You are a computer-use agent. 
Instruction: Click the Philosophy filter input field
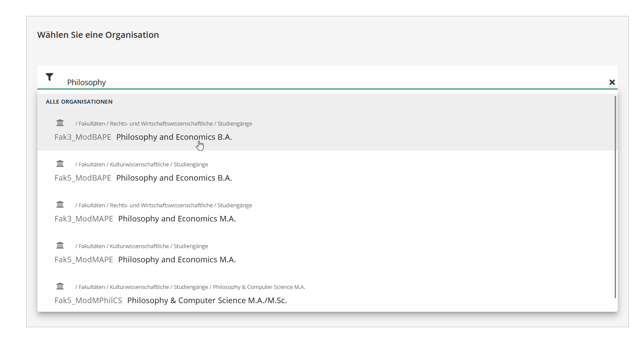[301, 82]
